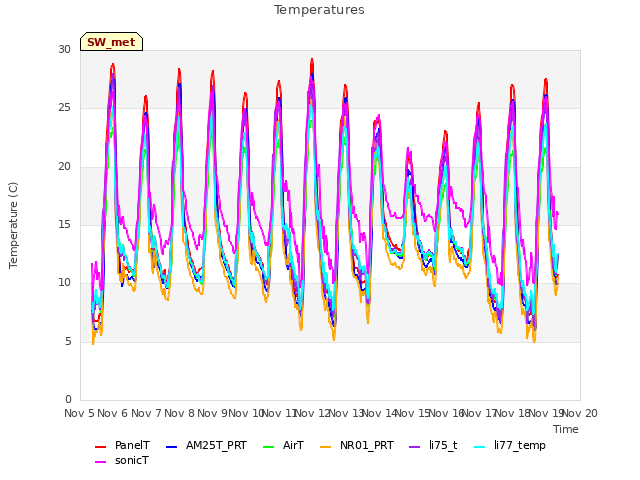Select the Temperatures chart title

tap(319, 10)
